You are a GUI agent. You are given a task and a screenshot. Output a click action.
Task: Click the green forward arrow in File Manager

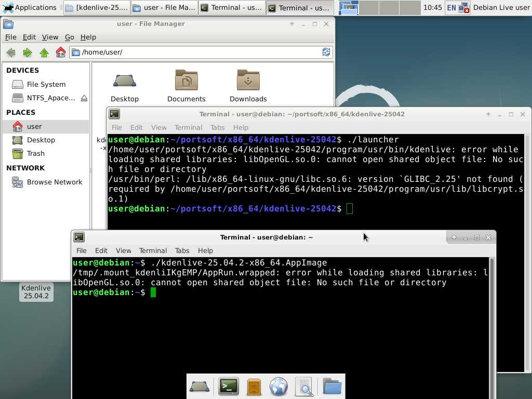pos(28,52)
